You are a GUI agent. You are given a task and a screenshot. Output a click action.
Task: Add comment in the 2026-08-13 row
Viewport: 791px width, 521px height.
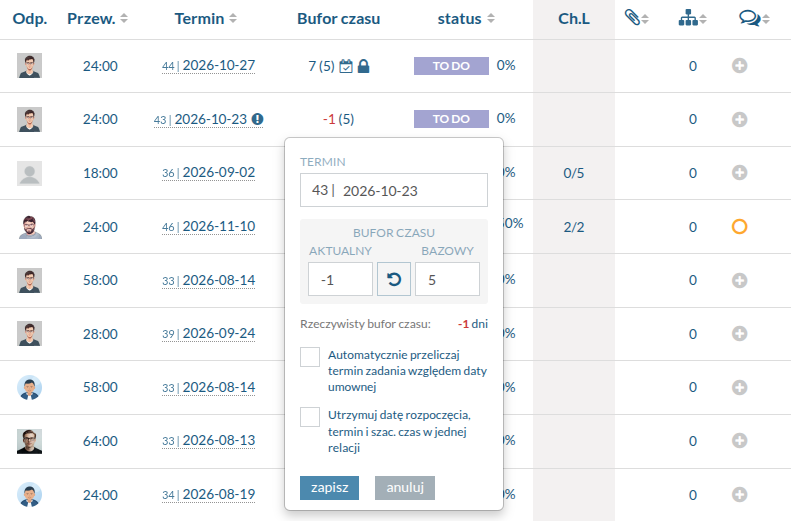[x=740, y=440]
